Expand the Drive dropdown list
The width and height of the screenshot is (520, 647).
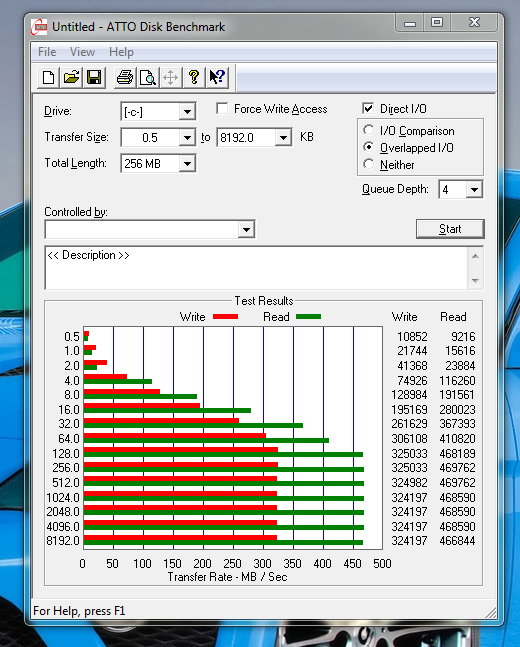[x=187, y=112]
